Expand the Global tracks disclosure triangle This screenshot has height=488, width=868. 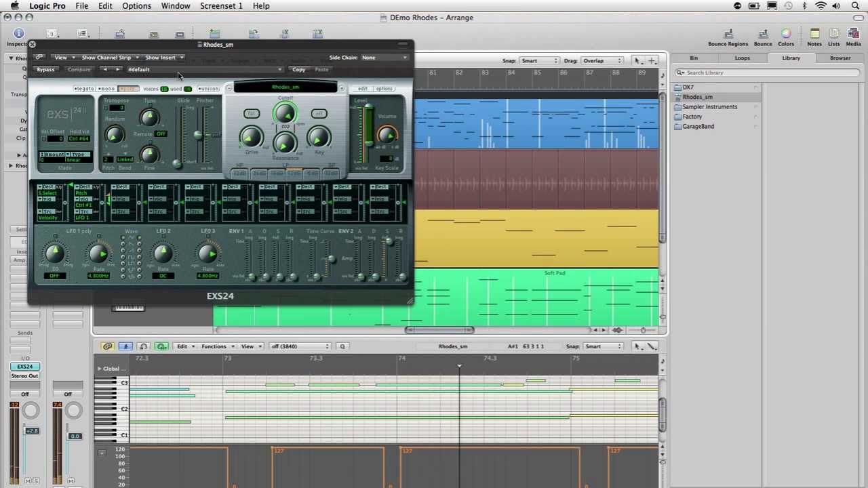[x=99, y=369]
